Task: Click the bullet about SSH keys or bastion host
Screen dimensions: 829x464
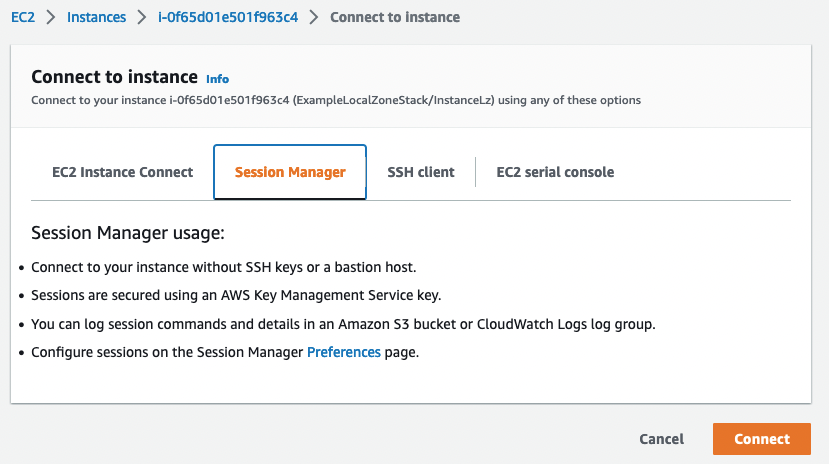Action: click(224, 267)
